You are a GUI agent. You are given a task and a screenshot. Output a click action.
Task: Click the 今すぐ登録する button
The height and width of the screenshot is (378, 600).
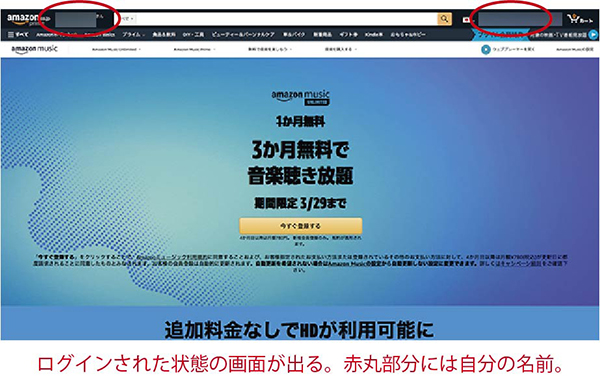[300, 226]
